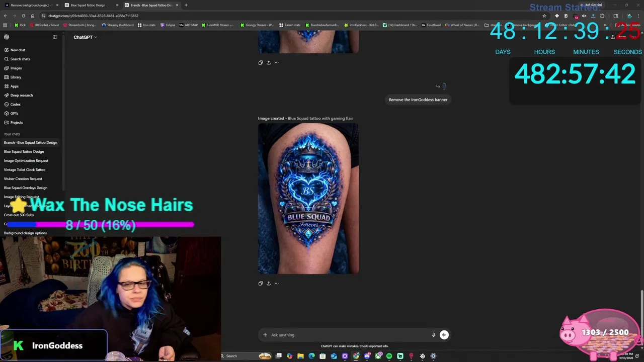The width and height of the screenshot is (644, 362).
Task: Open a new browser tab
Action: pos(186,5)
